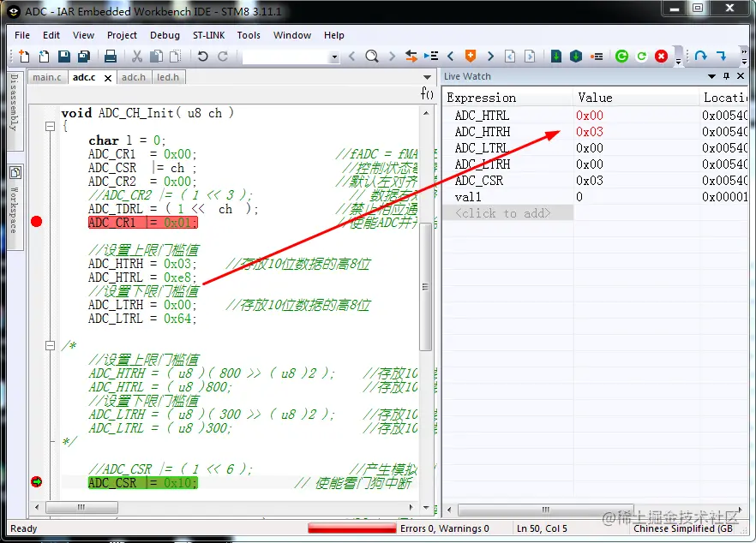
Task: Open the File menu
Action: tap(22, 35)
